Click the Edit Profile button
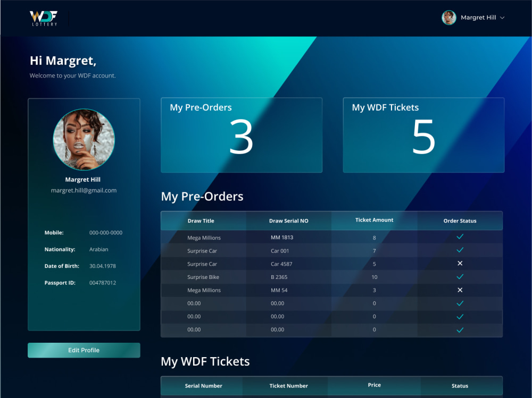The height and width of the screenshot is (398, 532). click(84, 350)
